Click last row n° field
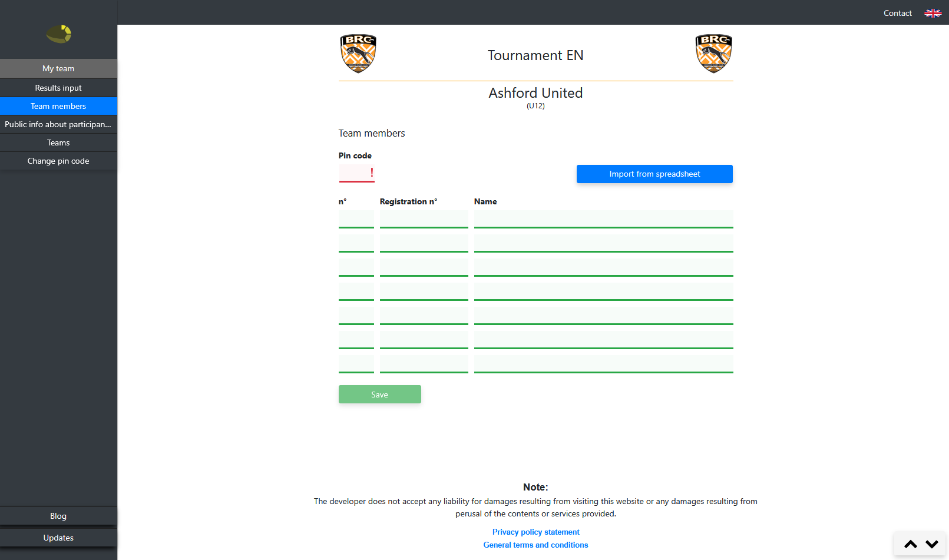 (x=356, y=364)
